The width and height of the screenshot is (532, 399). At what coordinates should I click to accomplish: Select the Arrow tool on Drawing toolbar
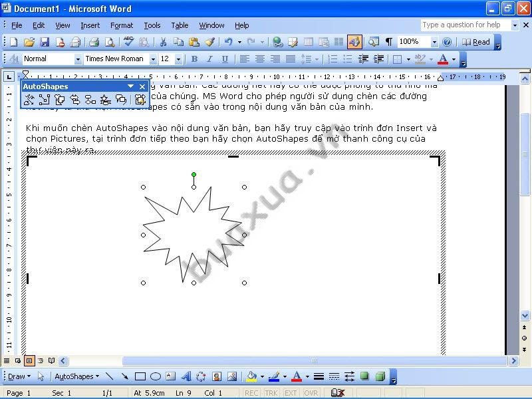click(x=125, y=376)
